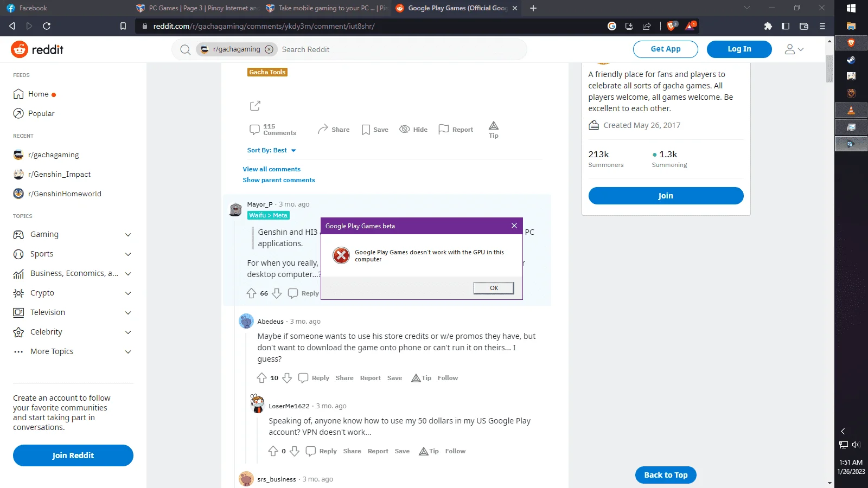Screen dimensions: 868x488
Task: Open post external link icon
Action: pos(255,105)
